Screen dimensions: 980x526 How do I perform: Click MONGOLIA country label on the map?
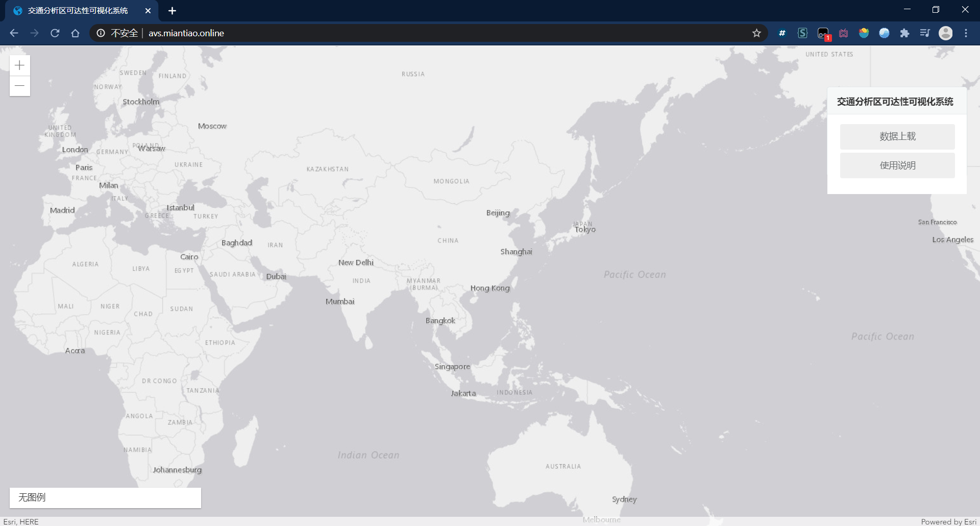click(x=451, y=181)
